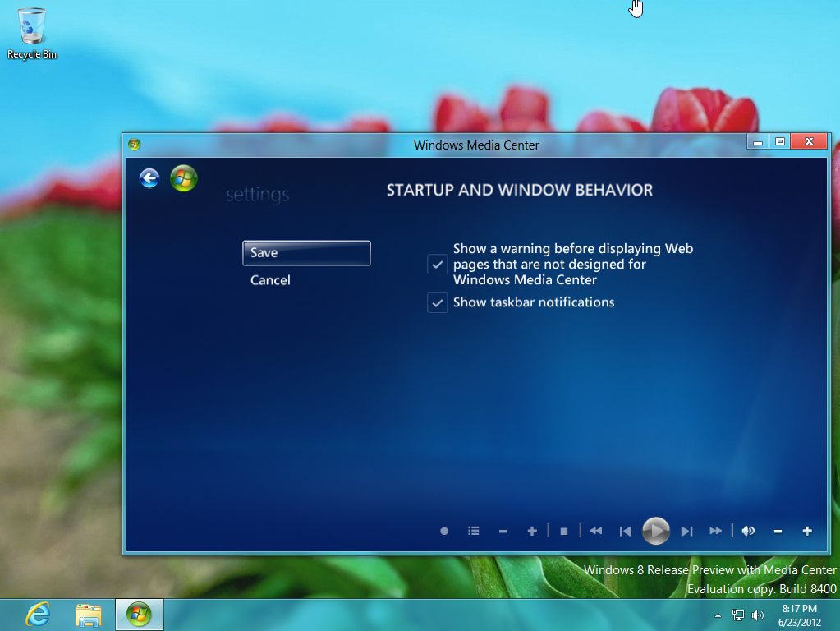The width and height of the screenshot is (840, 631).
Task: Open the system volume tray icon
Action: tap(758, 615)
